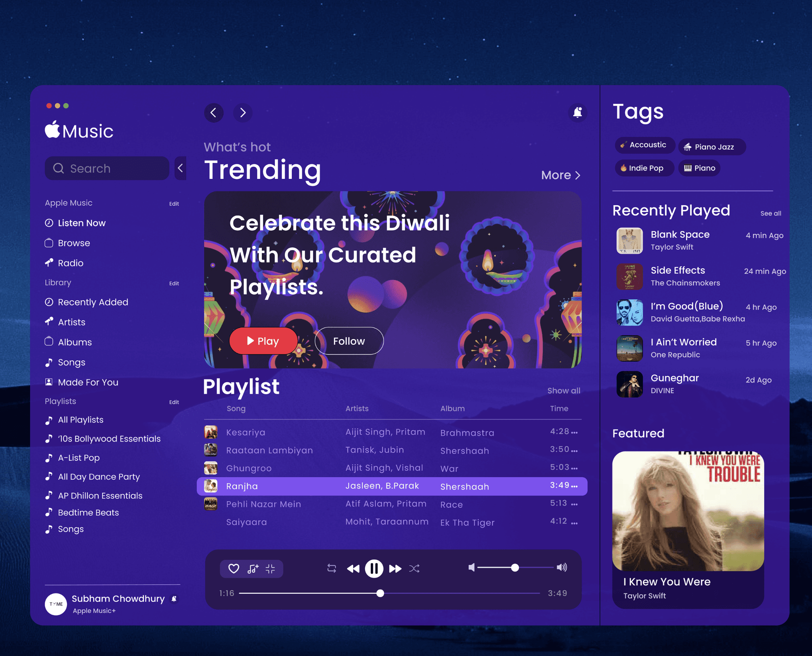Open Guneghar album thumbnail
This screenshot has height=656, width=812.
pos(630,384)
